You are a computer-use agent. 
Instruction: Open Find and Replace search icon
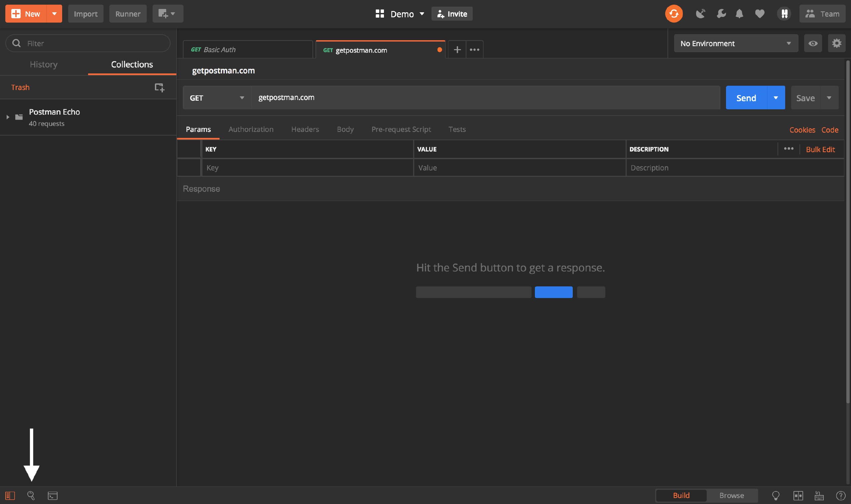(31, 495)
